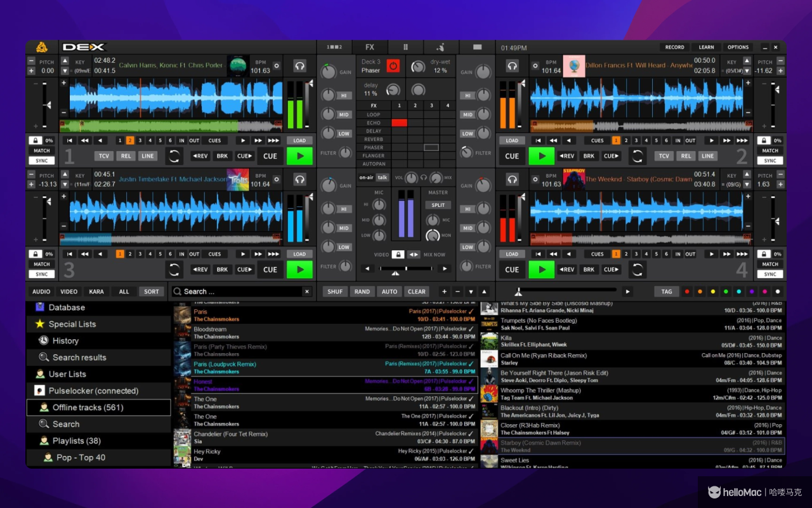Click the green play button on deck 3
The height and width of the screenshot is (508, 812).
tap(299, 269)
